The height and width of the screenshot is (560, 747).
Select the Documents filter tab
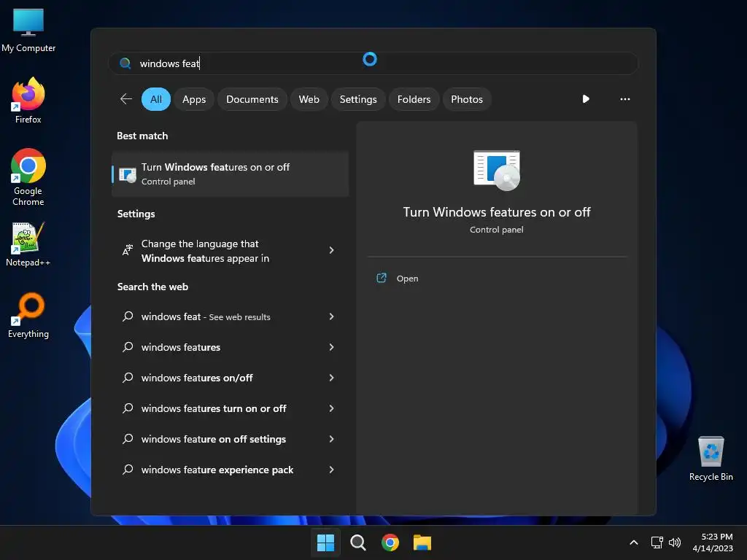coord(252,99)
